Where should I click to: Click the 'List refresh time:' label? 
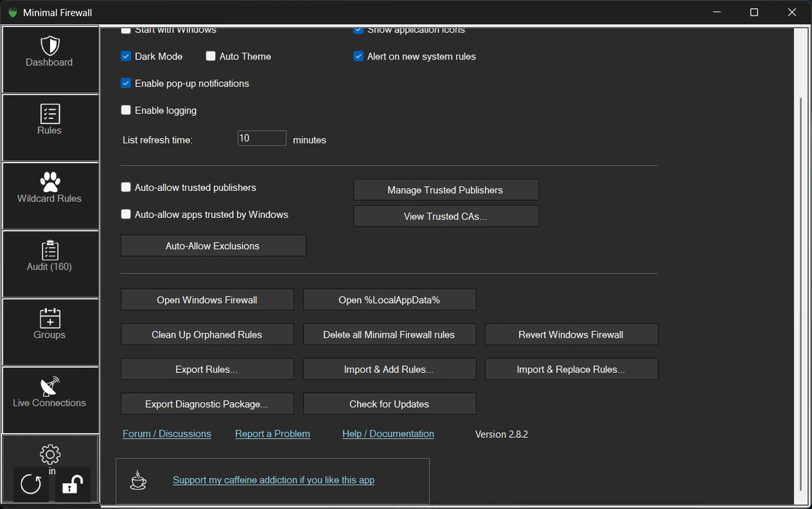[x=158, y=140]
